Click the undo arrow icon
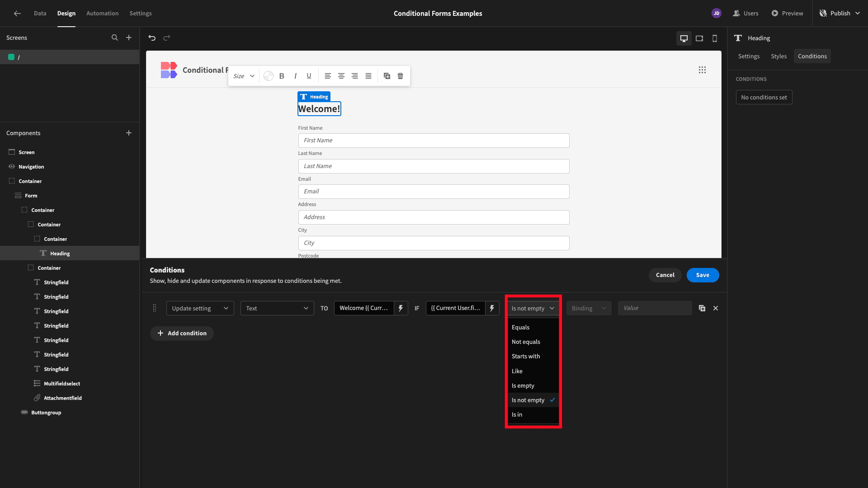868x488 pixels. click(152, 38)
